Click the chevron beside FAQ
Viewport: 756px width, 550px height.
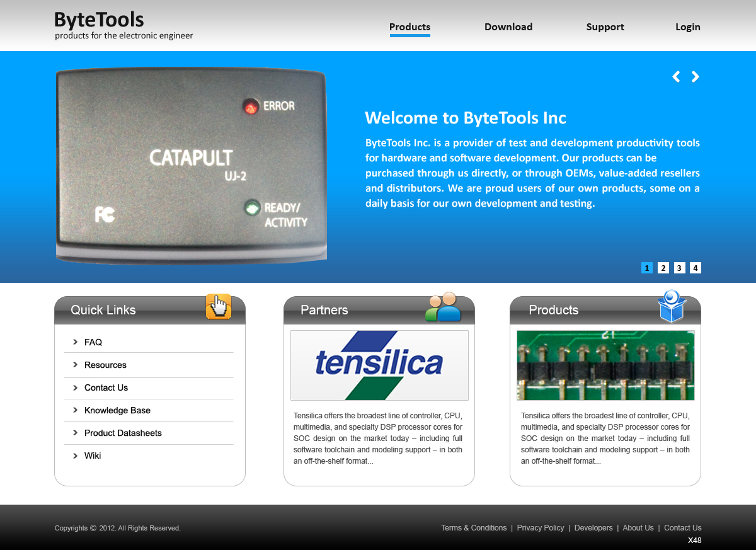point(76,342)
